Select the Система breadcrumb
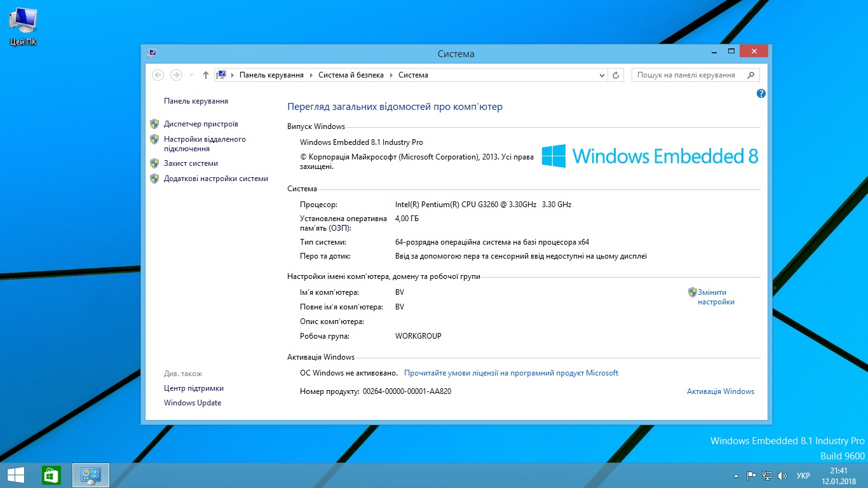868x488 pixels. click(413, 75)
